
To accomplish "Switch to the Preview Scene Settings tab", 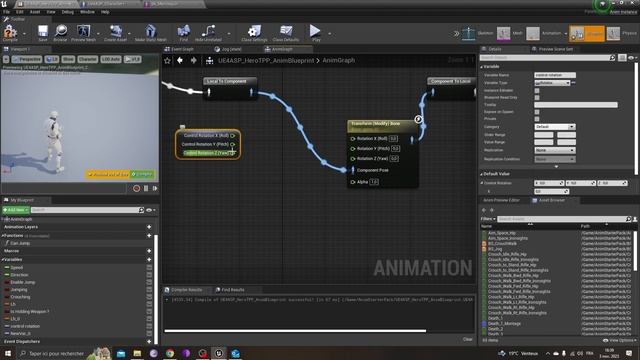I will coord(555,49).
